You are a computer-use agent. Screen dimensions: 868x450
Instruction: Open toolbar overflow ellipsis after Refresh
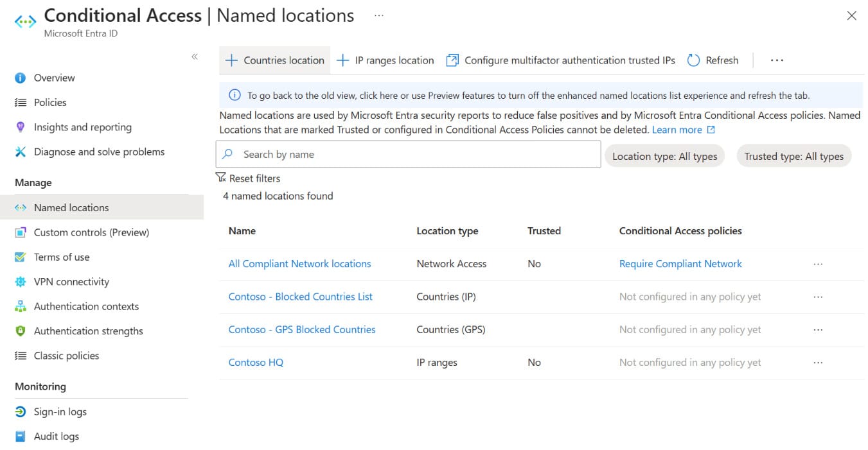coord(777,60)
